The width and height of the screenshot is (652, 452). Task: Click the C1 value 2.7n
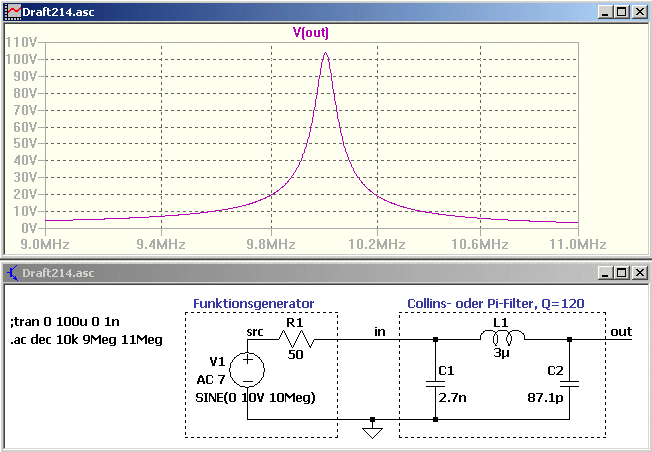click(x=452, y=398)
